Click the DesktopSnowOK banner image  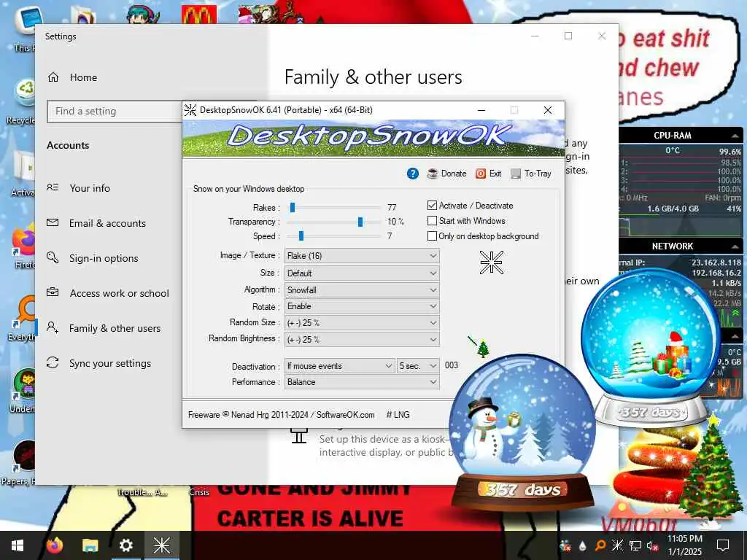(x=373, y=138)
